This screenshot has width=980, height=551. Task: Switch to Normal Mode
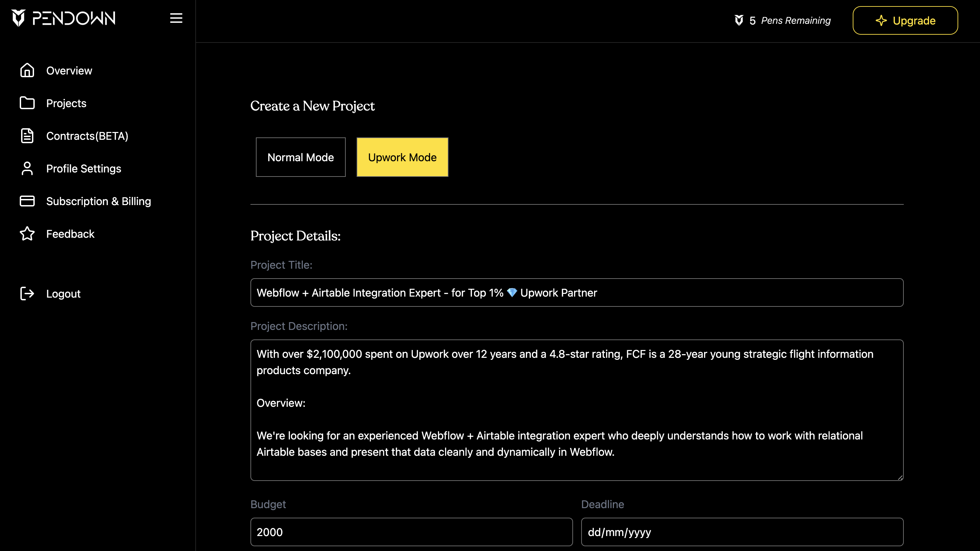tap(300, 157)
